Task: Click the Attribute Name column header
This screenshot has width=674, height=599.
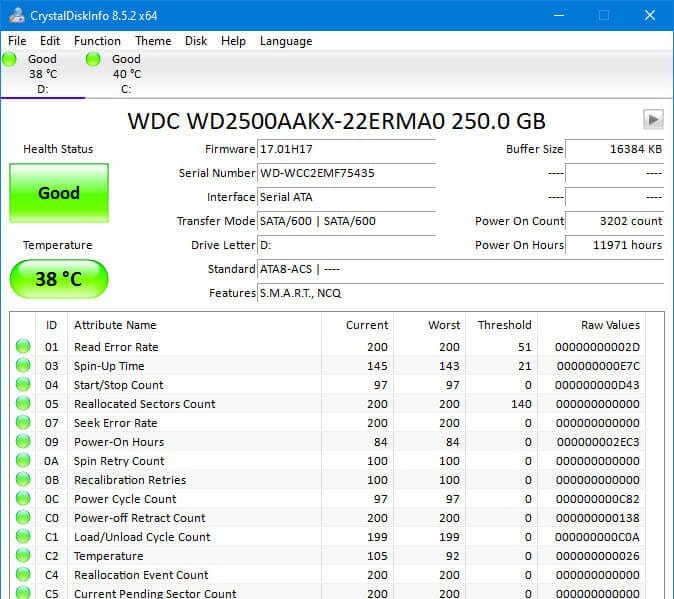Action: (115, 325)
